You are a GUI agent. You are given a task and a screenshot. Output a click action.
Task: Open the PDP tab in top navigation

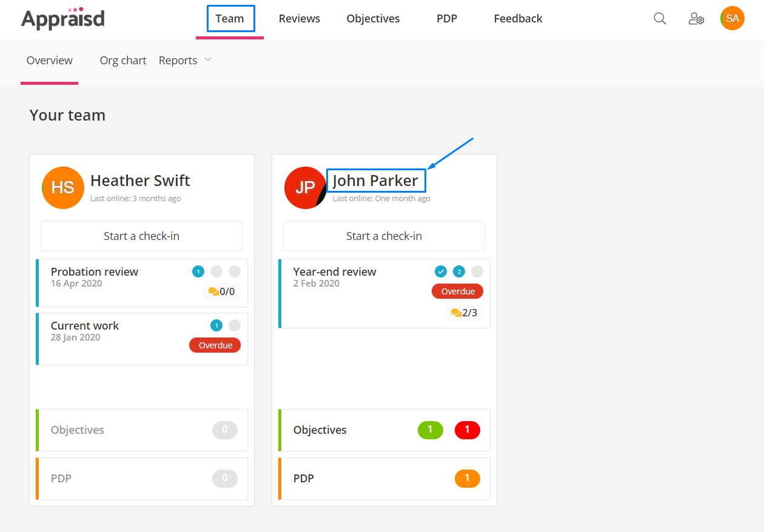tap(447, 19)
